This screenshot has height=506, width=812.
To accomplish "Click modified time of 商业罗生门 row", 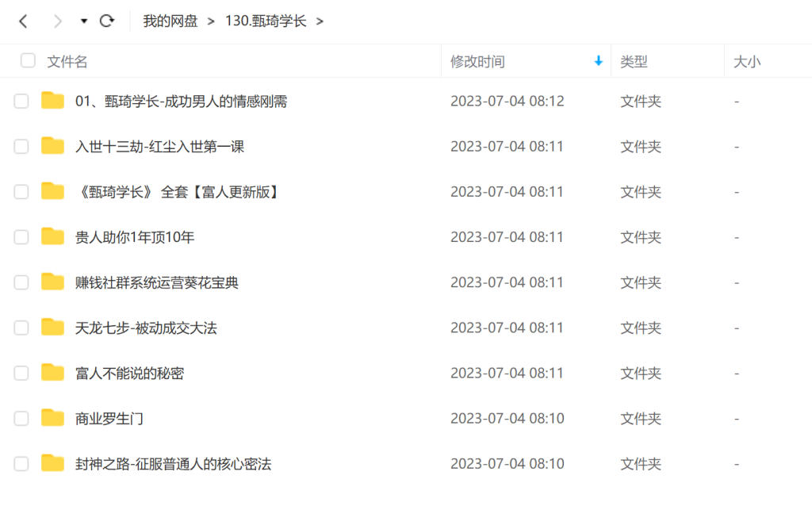I will (x=507, y=419).
